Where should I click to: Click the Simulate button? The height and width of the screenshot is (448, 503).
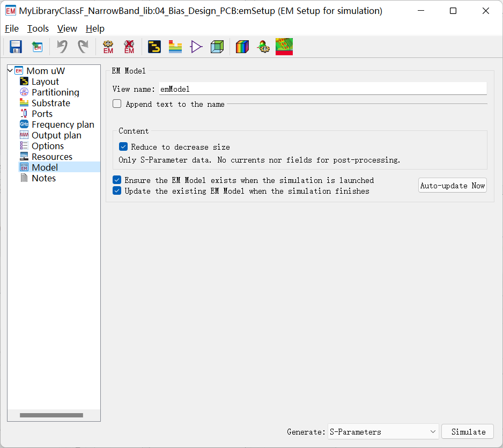(x=468, y=431)
